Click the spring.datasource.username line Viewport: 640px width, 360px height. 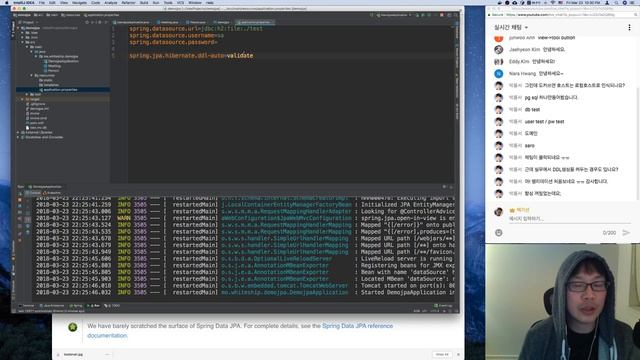tap(176, 36)
